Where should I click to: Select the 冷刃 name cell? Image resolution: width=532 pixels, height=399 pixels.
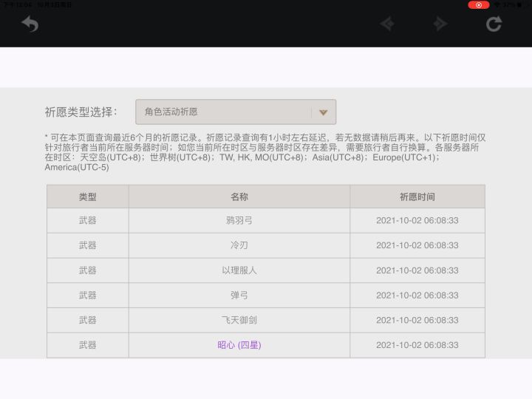coord(239,245)
